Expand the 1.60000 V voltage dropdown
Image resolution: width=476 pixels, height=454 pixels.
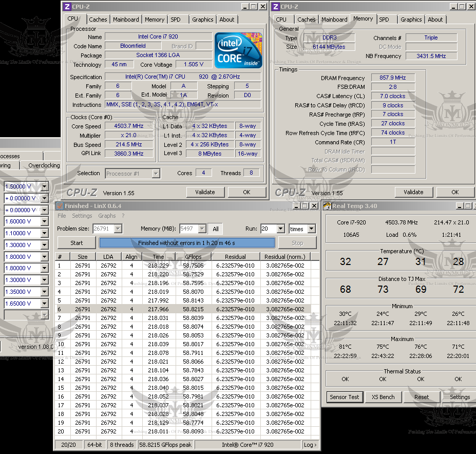(45, 222)
